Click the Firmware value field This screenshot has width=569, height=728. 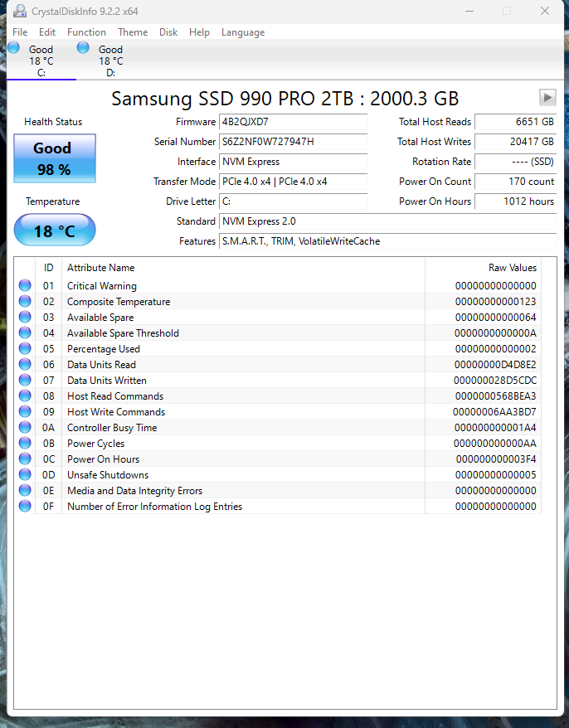click(293, 122)
